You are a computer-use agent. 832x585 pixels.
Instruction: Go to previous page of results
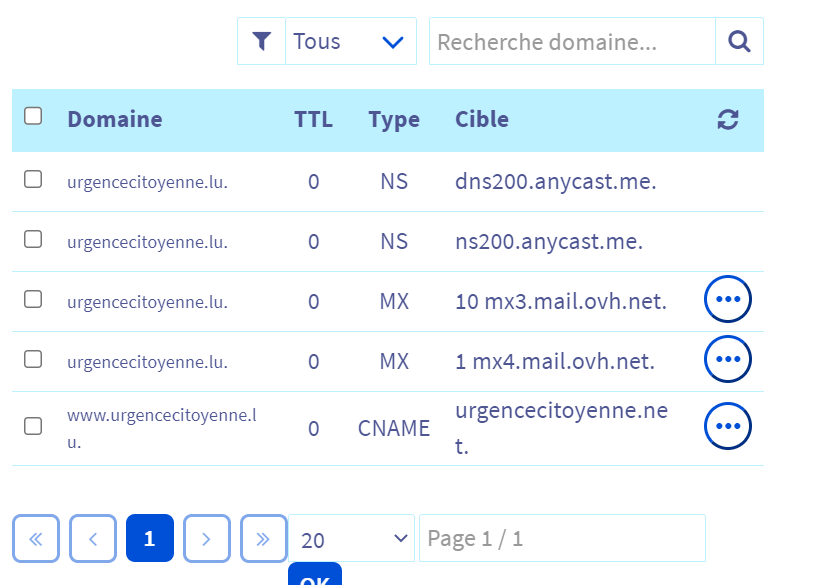point(93,538)
